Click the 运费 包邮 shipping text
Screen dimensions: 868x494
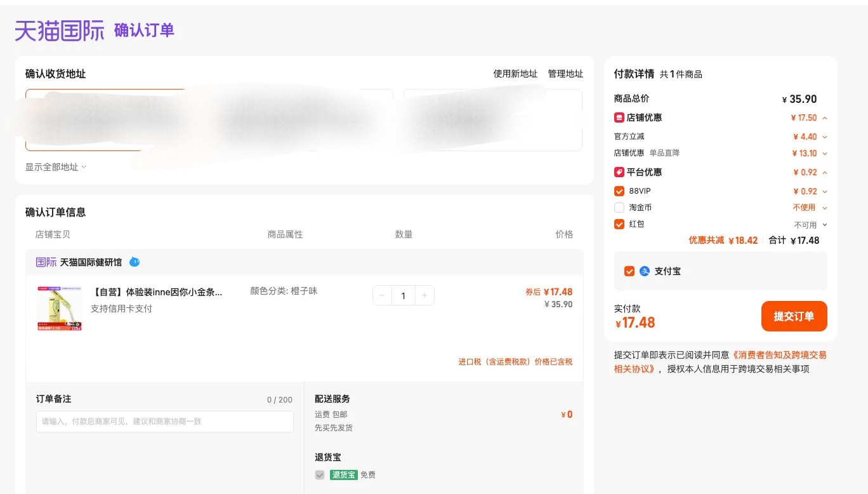[331, 415]
